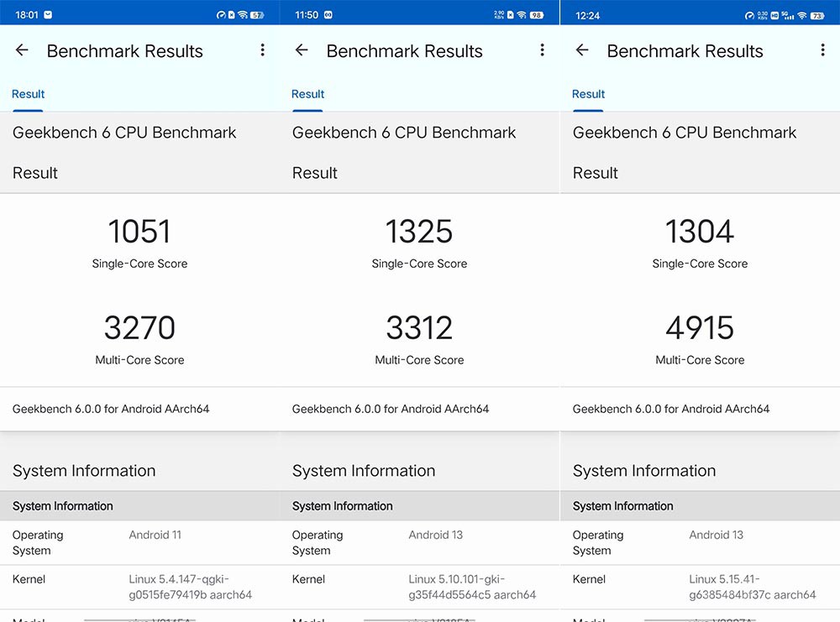Tap the 18:01 clock in the status bar
840x622 pixels.
point(27,15)
